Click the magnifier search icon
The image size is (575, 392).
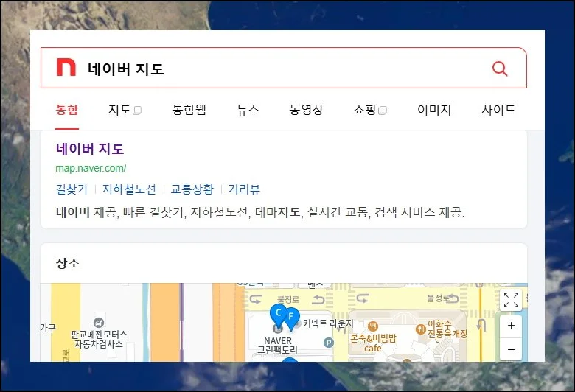(x=500, y=69)
